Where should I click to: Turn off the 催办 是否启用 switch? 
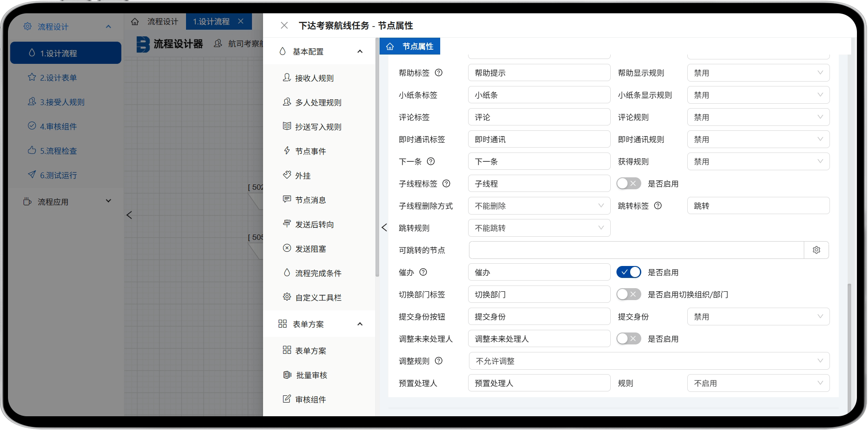point(628,272)
